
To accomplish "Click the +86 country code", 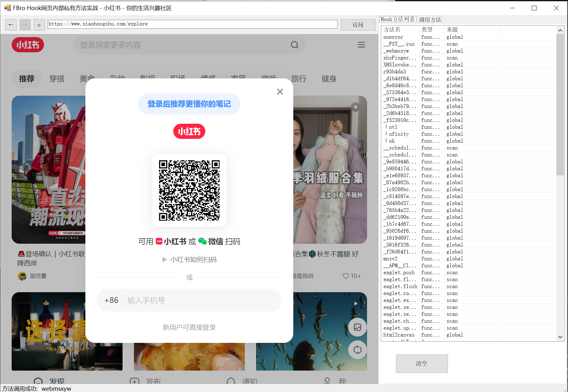I will pos(112,300).
